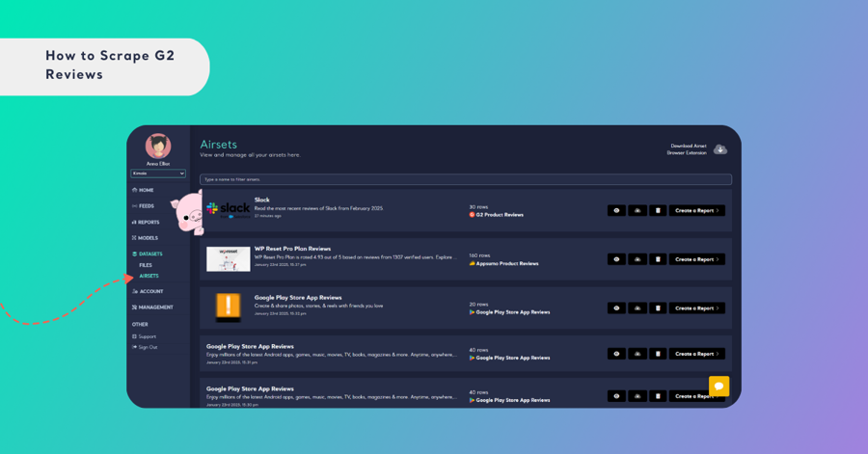Image resolution: width=868 pixels, height=454 pixels.
Task: Download the WP Reset airset
Action: 637,259
